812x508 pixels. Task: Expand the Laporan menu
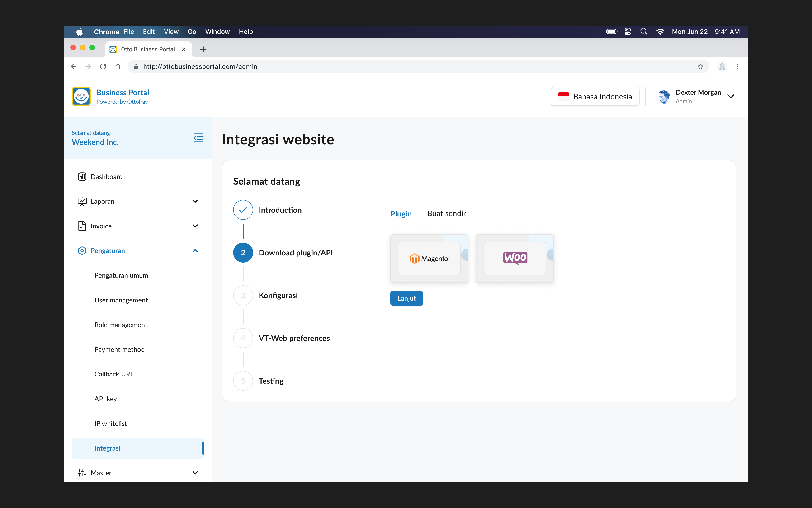point(195,201)
